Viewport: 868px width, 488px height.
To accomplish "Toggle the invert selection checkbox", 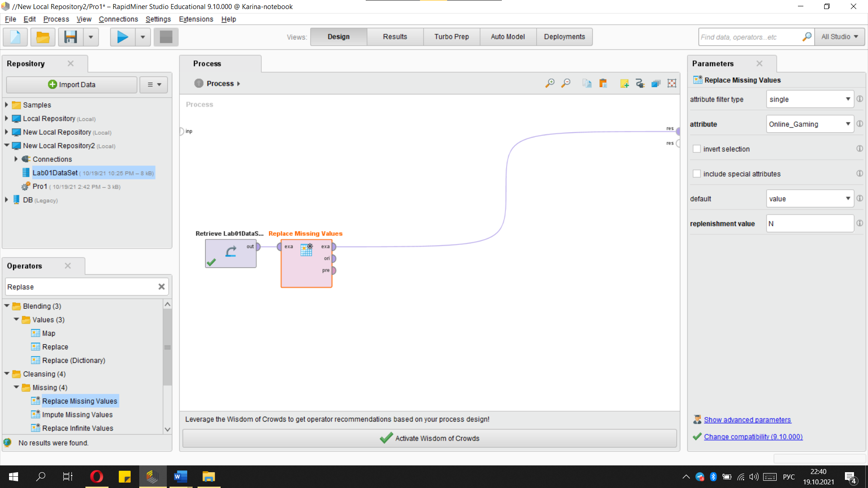I will (x=697, y=149).
